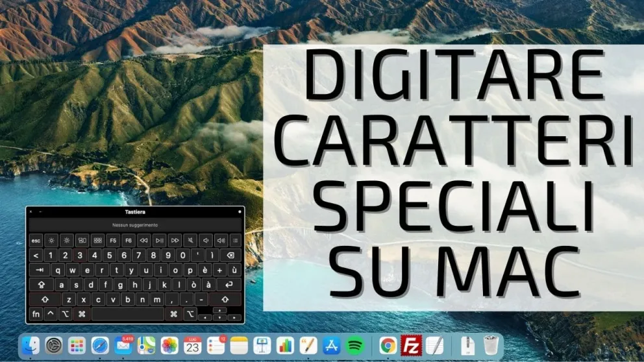Click the Tastiera panel options dot
Image resolution: width=644 pixels, height=362 pixels.
pyautogui.click(x=240, y=211)
